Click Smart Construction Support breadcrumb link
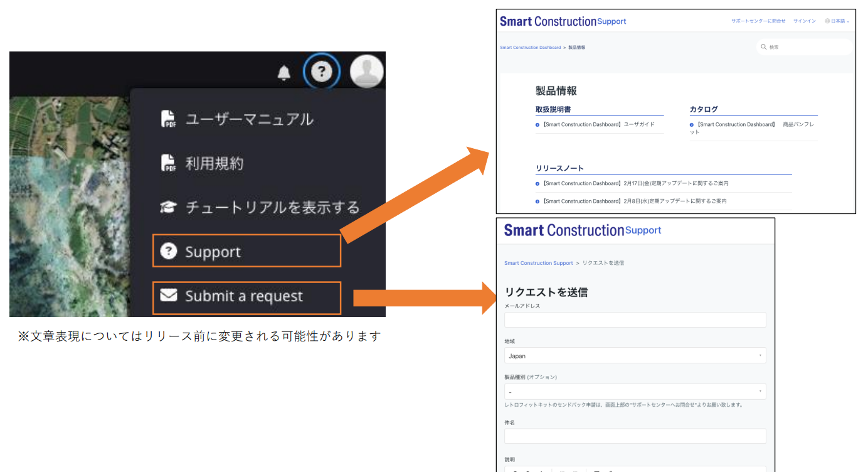The width and height of the screenshot is (868, 472). 539,263
